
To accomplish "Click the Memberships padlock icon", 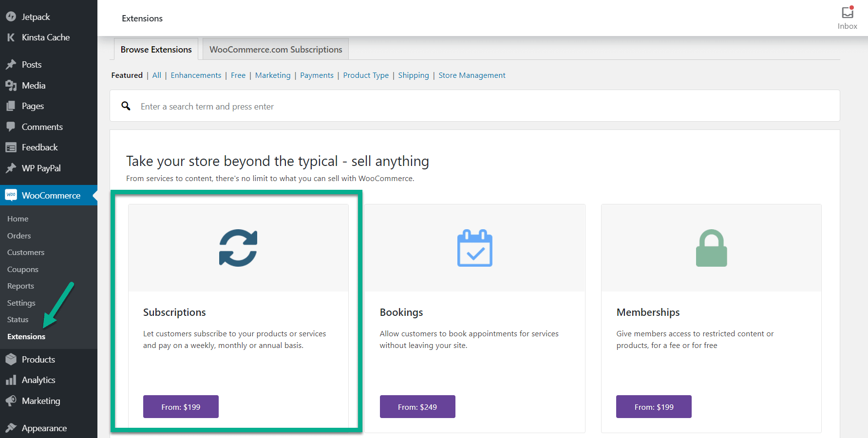I will pos(711,248).
